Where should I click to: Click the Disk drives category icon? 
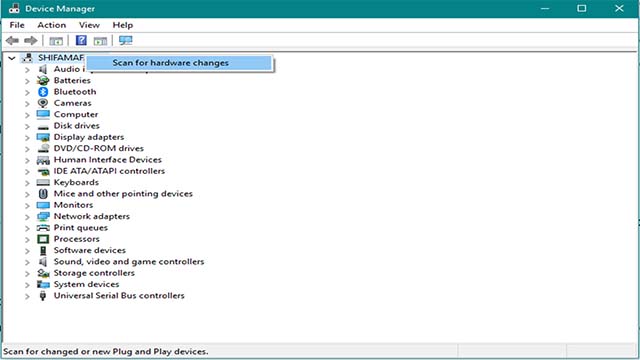click(43, 127)
